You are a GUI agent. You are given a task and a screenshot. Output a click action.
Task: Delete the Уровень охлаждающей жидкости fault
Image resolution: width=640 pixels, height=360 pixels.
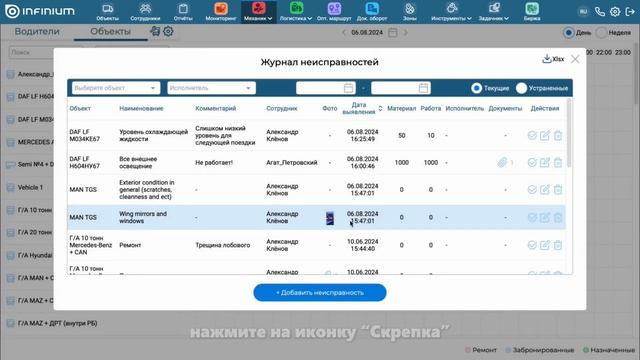(558, 136)
